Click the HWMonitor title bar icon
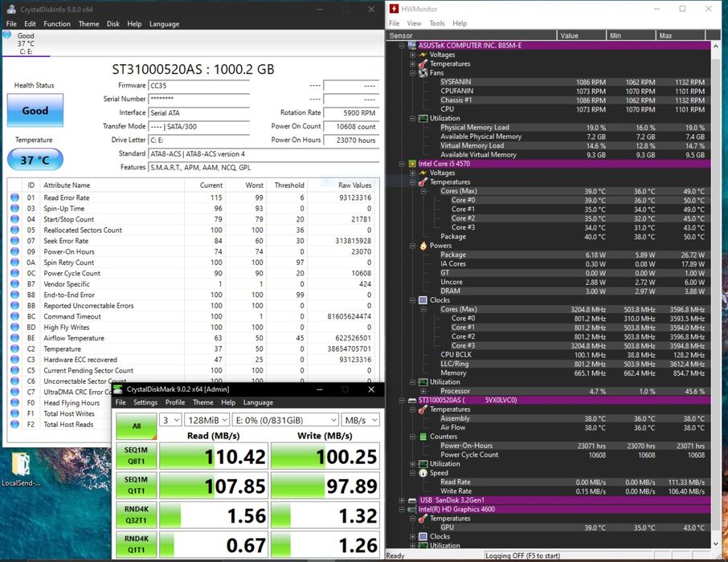Screen dimensions: 728x562 click(x=395, y=9)
